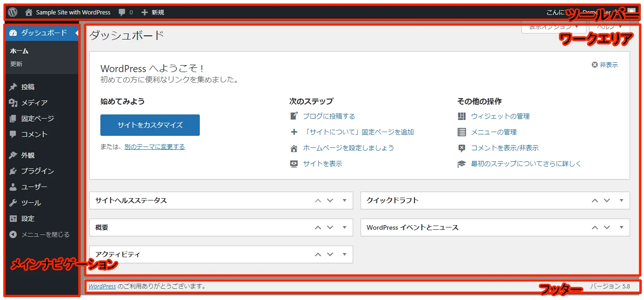Screen dimensions: 644x300
Task: Click the menu list icon beside メニューの管理
Action: 461,132
